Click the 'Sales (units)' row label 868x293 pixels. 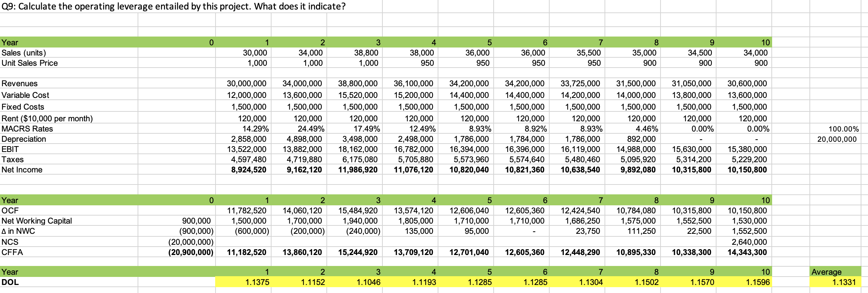click(24, 53)
